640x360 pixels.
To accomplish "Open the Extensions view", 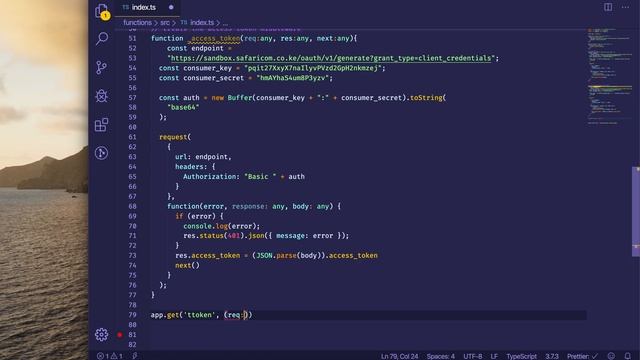I will [x=101, y=124].
